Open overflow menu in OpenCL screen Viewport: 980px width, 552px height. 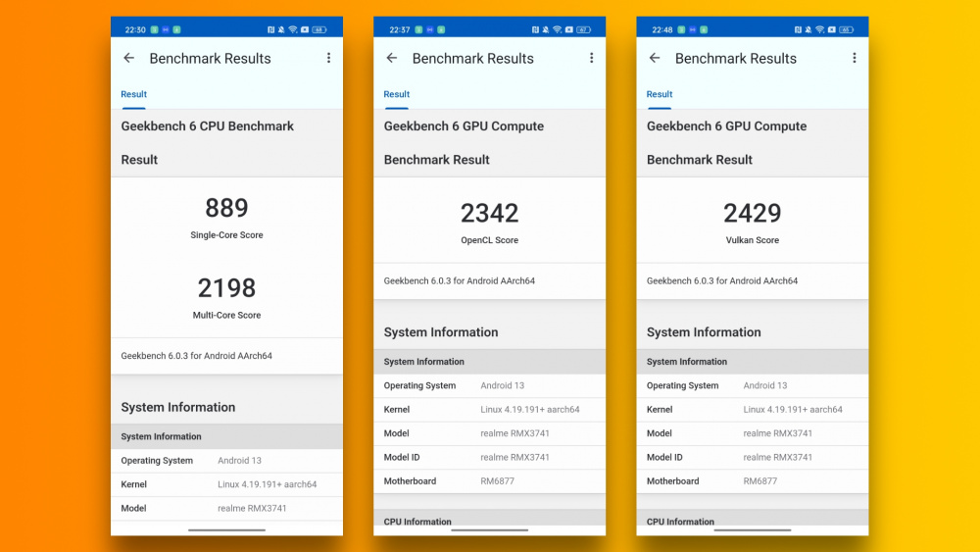click(x=591, y=58)
